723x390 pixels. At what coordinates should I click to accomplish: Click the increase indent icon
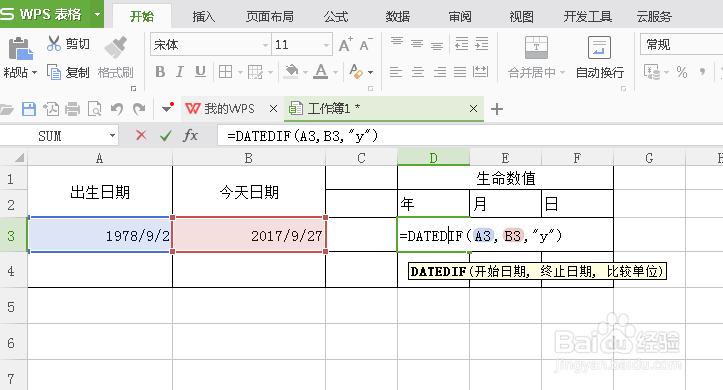point(482,44)
